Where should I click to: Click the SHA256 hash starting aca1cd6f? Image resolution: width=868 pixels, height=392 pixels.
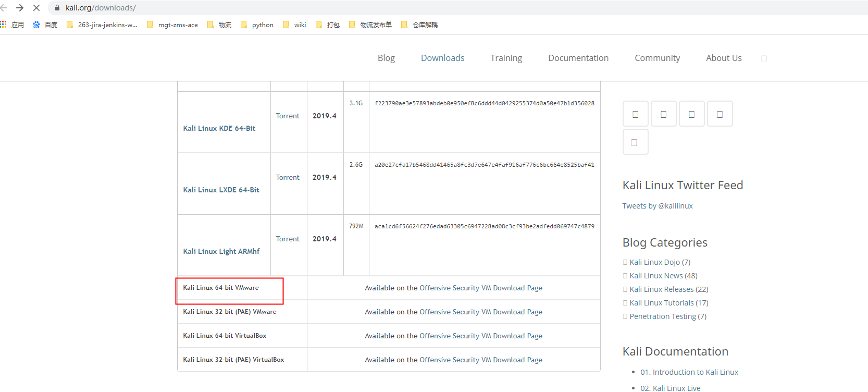(x=485, y=226)
